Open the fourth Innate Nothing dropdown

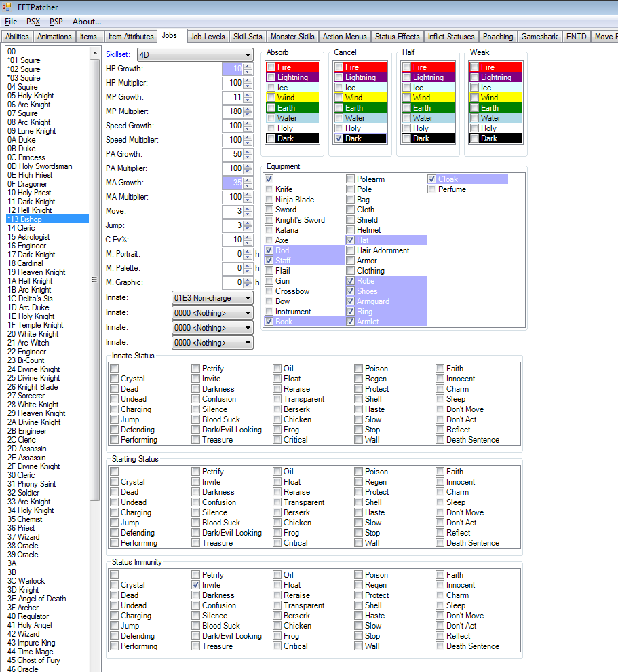click(x=212, y=343)
